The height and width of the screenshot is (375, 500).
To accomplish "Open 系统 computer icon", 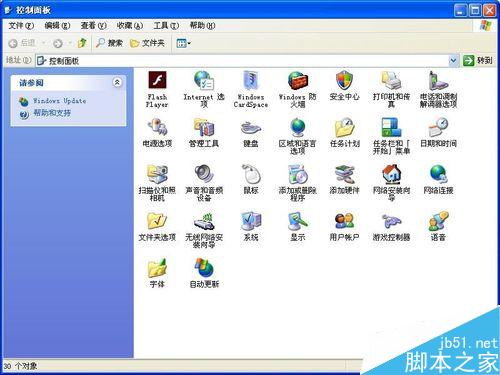I will pos(251,221).
